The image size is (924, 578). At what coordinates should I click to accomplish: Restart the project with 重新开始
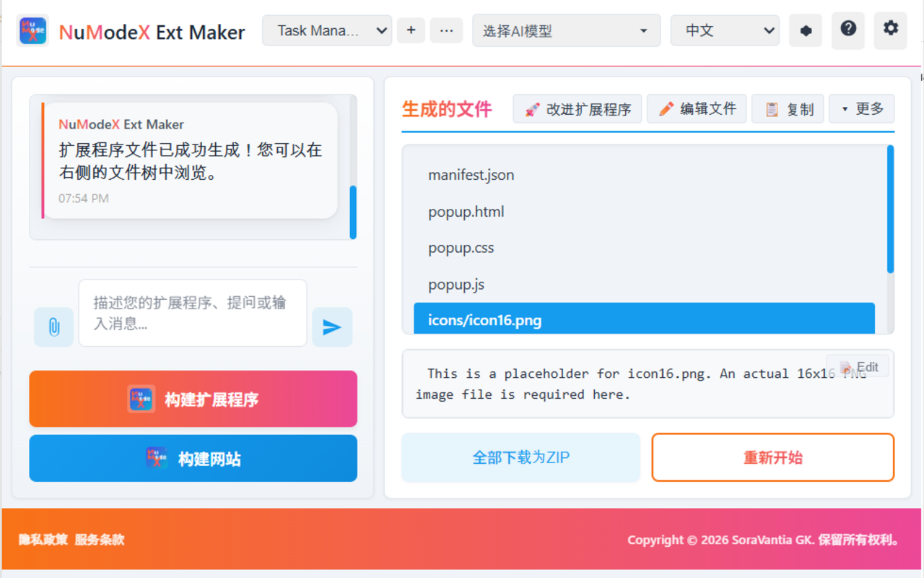(x=773, y=457)
